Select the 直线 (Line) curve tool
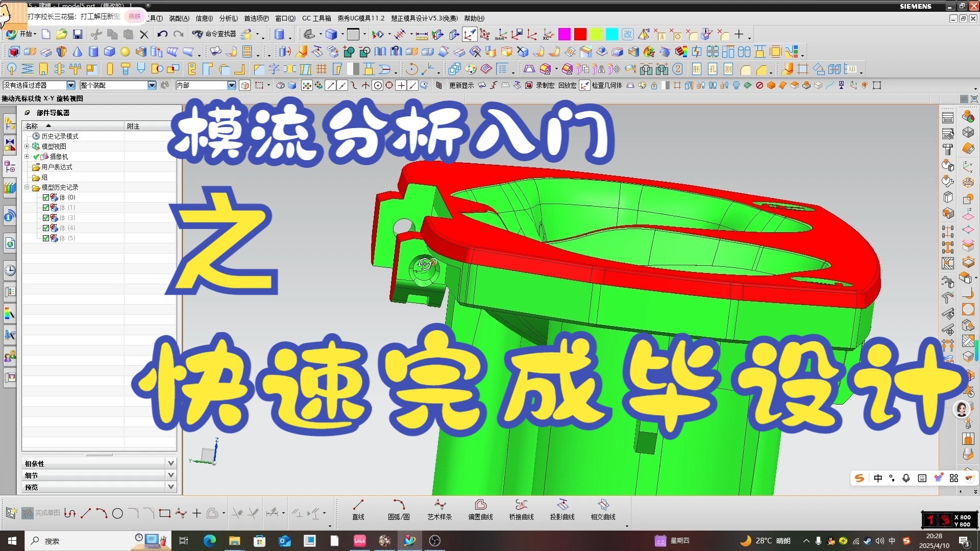 (358, 510)
